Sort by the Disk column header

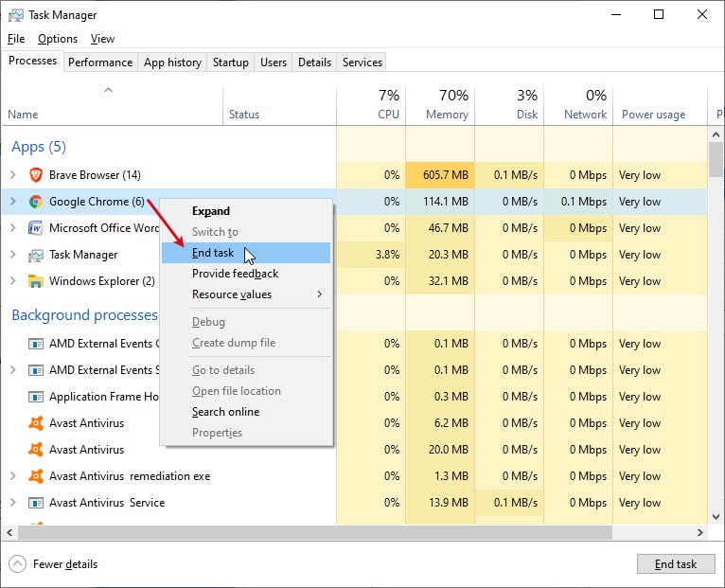click(x=509, y=106)
